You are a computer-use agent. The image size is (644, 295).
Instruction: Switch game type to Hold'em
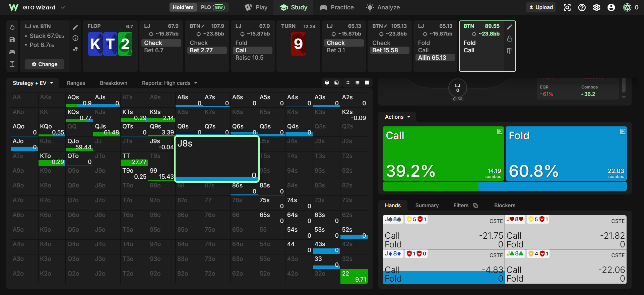[183, 7]
